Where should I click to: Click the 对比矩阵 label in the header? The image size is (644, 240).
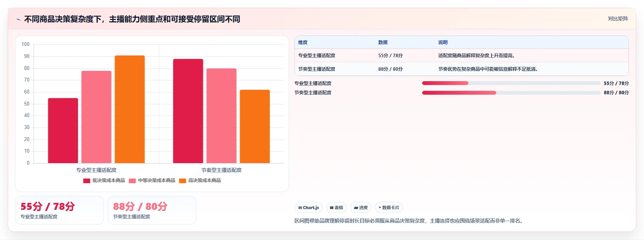click(618, 19)
